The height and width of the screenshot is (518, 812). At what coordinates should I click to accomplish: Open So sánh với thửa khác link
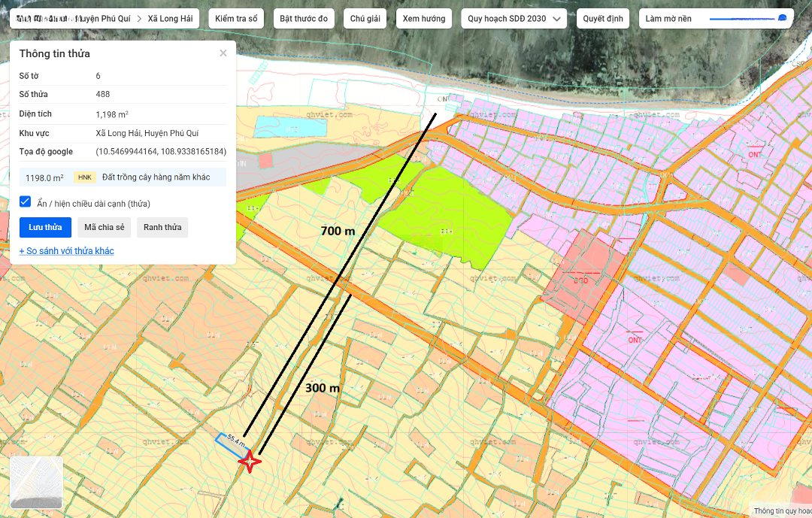pyautogui.click(x=67, y=251)
